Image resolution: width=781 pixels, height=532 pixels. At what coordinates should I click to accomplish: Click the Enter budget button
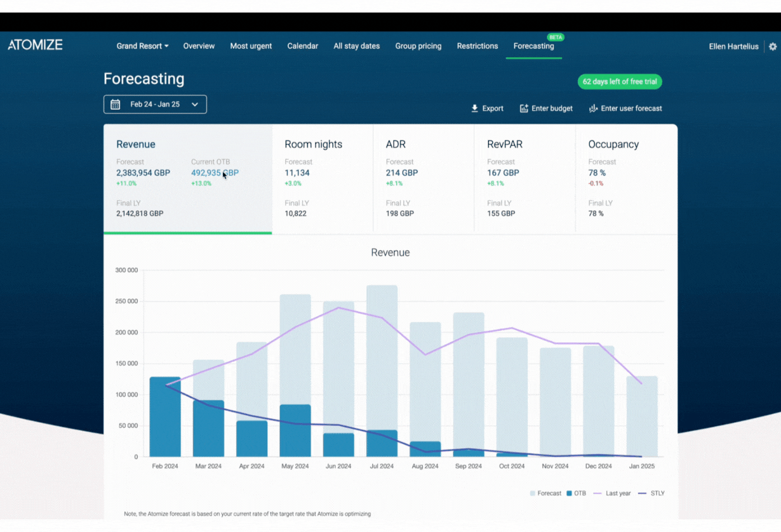coord(546,108)
